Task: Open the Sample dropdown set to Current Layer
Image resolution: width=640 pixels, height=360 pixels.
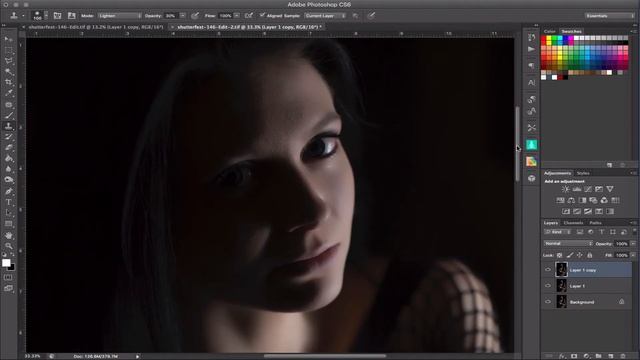Action: click(x=325, y=16)
